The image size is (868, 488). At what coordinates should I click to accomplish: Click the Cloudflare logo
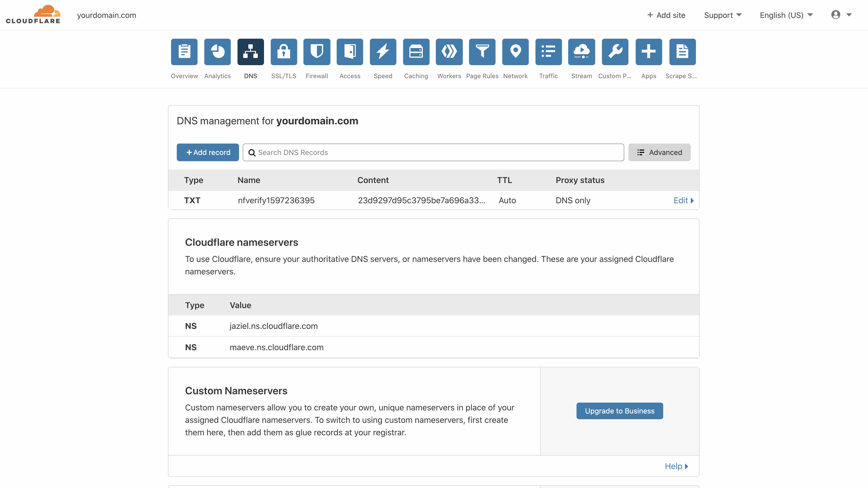pyautogui.click(x=33, y=15)
